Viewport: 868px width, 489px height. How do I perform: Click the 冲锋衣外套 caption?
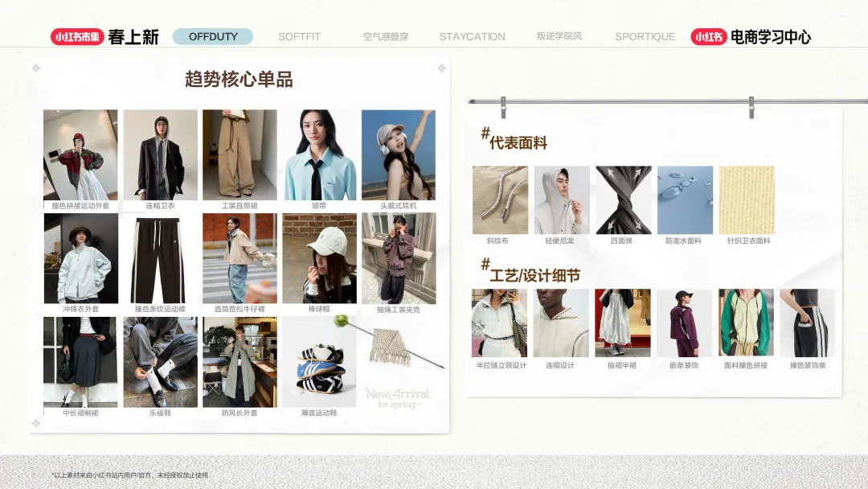[x=81, y=309]
